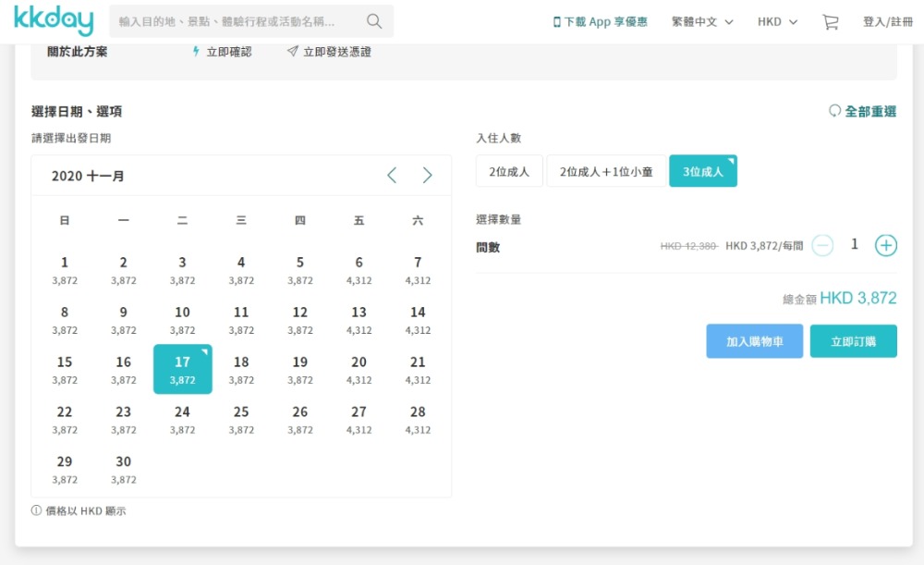Image resolution: width=924 pixels, height=565 pixels.
Task: Click 下載 App 享優惠 link
Action: coord(601,21)
